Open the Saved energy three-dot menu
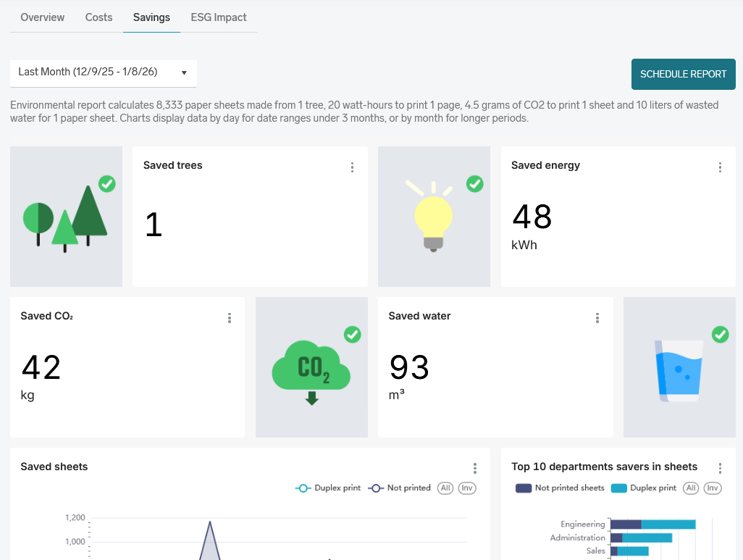Viewport: 743px width, 560px height. point(720,167)
